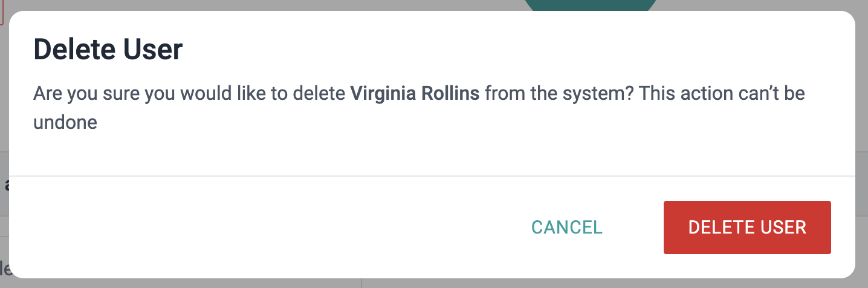Screen dimensions: 868x288
Task: Click the word "undone" on second line
Action: pos(65,122)
